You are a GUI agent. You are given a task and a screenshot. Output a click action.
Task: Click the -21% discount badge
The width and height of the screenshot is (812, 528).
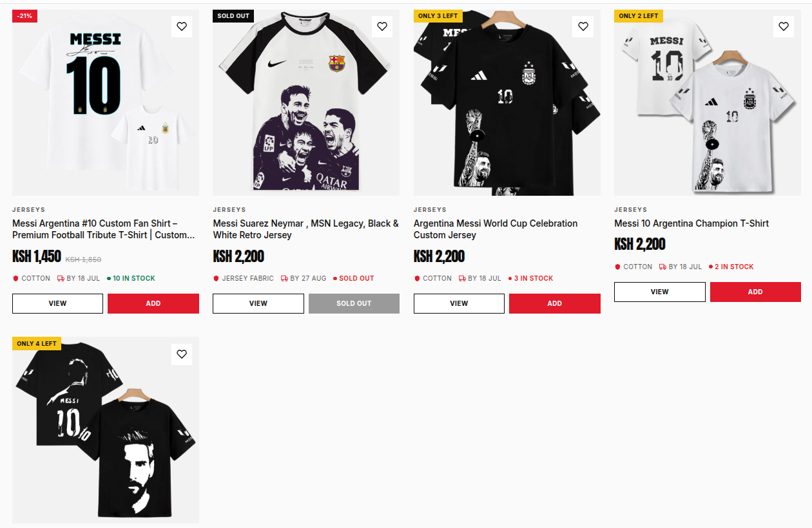click(24, 15)
